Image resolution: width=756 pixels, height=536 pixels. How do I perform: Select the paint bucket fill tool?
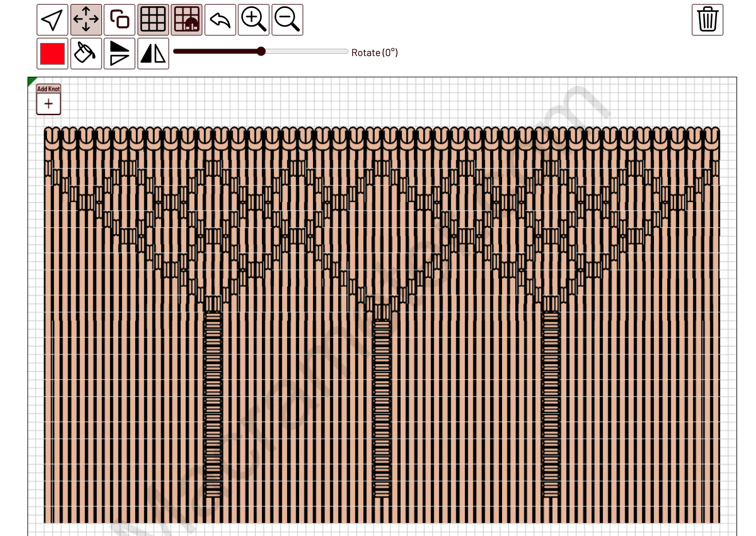[86, 53]
